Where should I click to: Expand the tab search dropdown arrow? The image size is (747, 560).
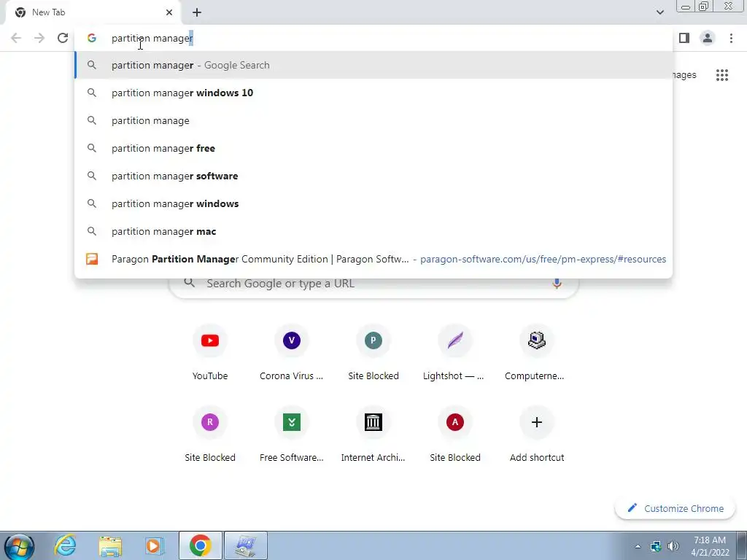coord(659,12)
